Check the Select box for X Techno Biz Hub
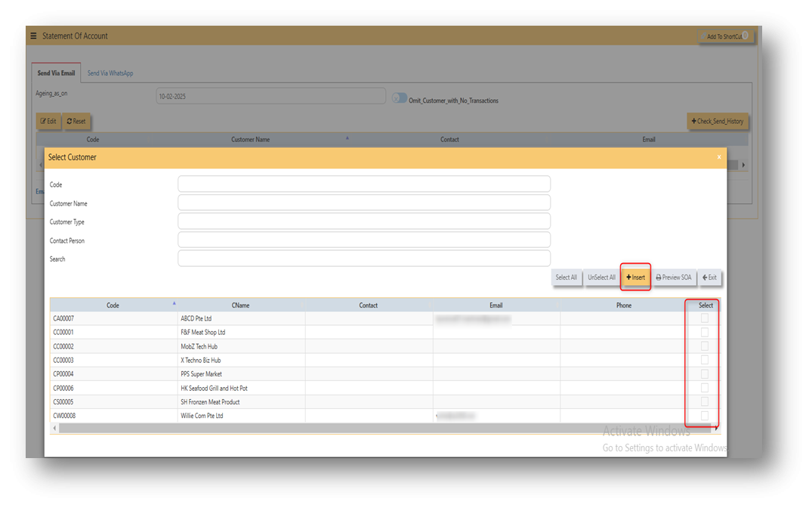 [x=704, y=360]
